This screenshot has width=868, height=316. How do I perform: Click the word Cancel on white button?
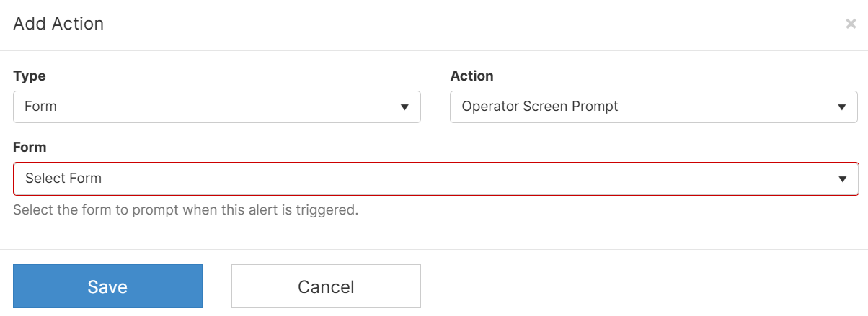pyautogui.click(x=326, y=287)
